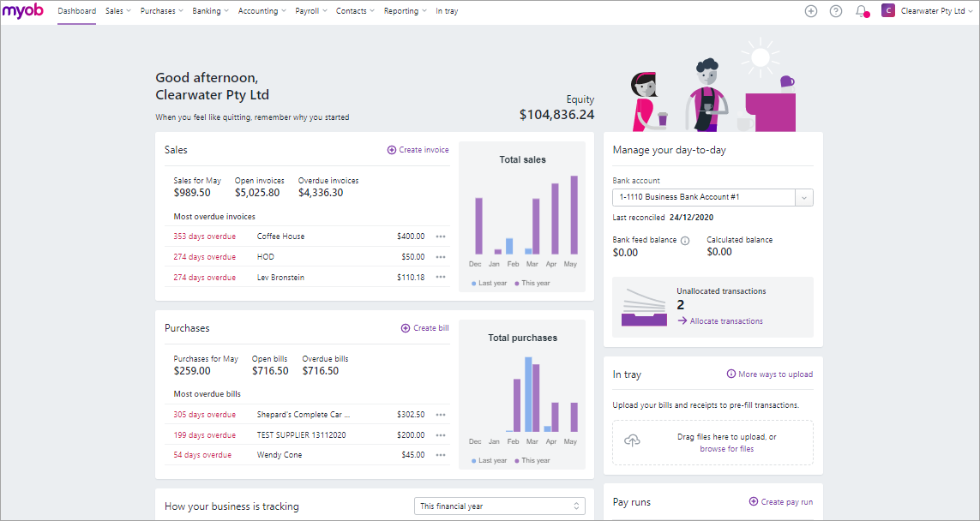
Task: Click the unallocated transactions count 2
Action: tap(681, 305)
